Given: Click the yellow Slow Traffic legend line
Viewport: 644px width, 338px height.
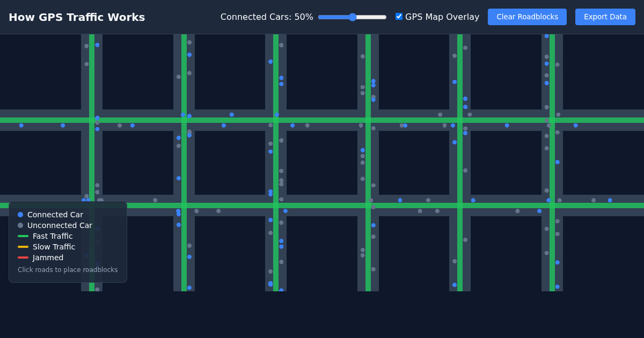Looking at the screenshot, I should [23, 247].
